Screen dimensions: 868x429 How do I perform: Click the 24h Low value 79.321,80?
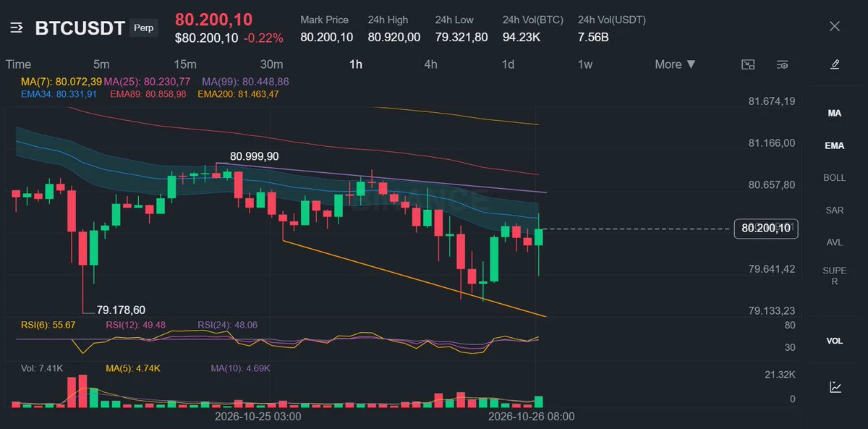coord(461,37)
